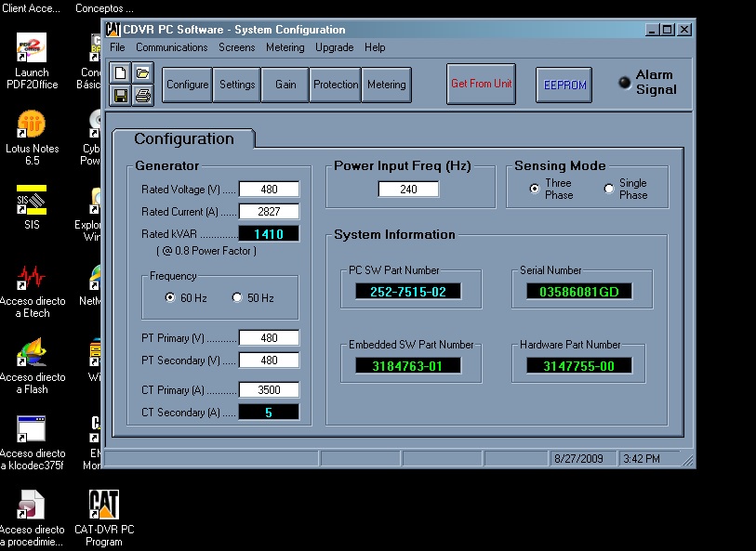This screenshot has width=756, height=551.
Task: Choose Three Phase sensing mode
Action: coord(535,189)
